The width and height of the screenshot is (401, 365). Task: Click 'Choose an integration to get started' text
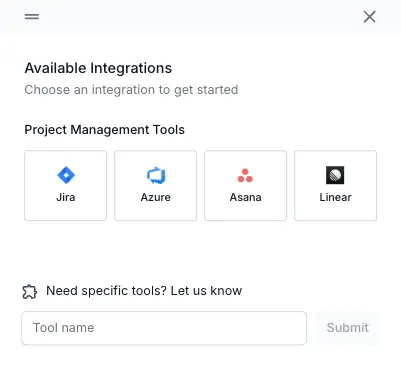tap(131, 90)
